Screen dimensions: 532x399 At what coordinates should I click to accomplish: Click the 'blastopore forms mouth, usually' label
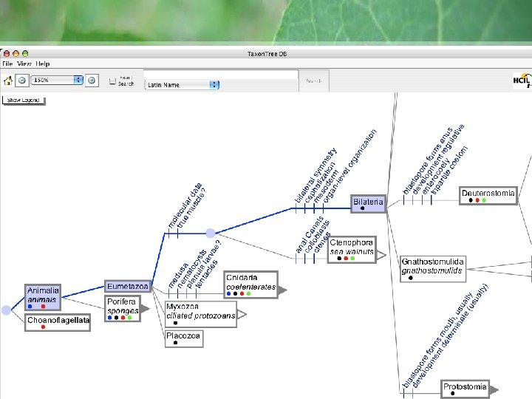pyautogui.click(x=438, y=341)
